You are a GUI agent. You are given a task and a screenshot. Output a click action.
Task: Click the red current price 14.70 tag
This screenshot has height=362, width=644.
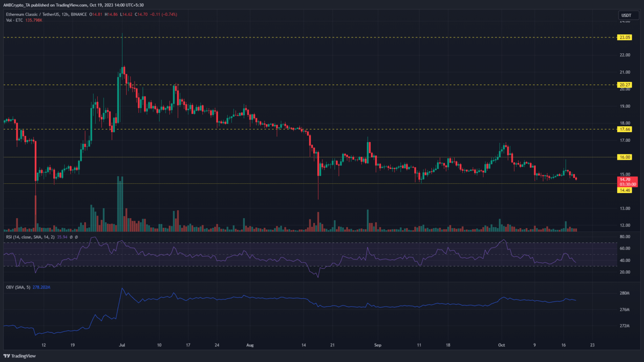pos(625,180)
